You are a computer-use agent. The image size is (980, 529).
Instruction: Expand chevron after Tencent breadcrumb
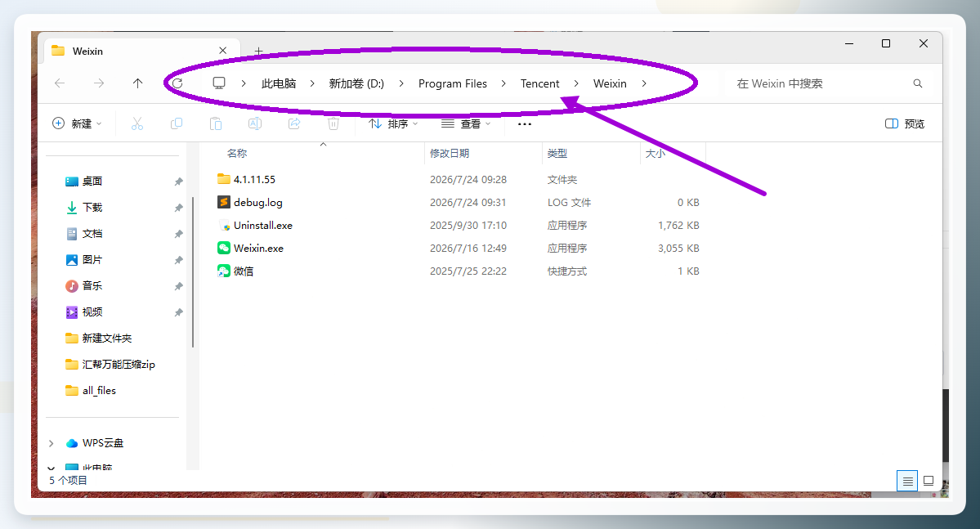[x=576, y=83]
